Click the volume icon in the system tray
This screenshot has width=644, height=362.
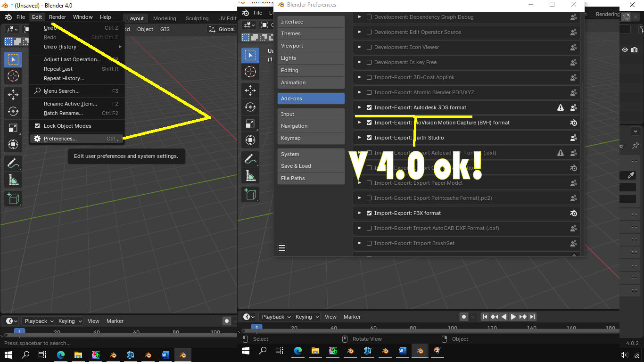point(624,355)
